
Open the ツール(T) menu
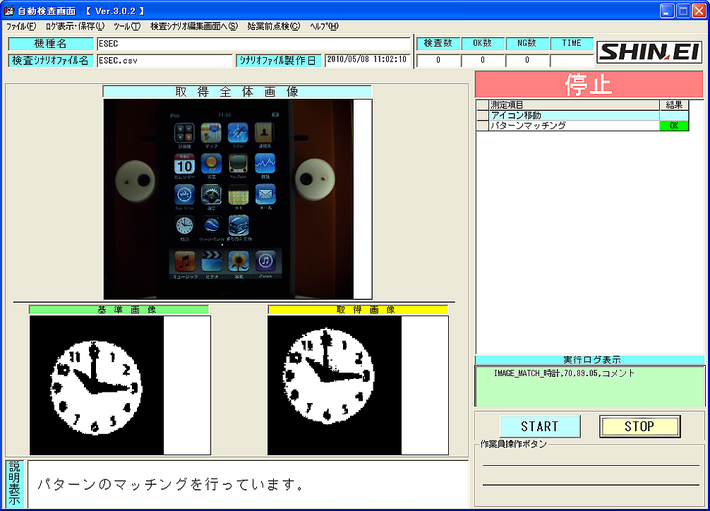point(127,26)
